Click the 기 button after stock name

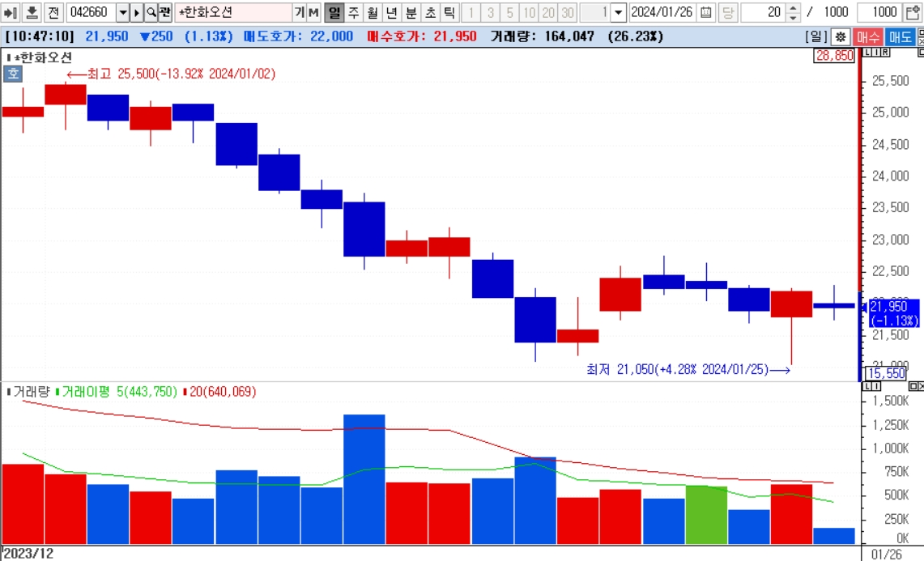pyautogui.click(x=300, y=12)
